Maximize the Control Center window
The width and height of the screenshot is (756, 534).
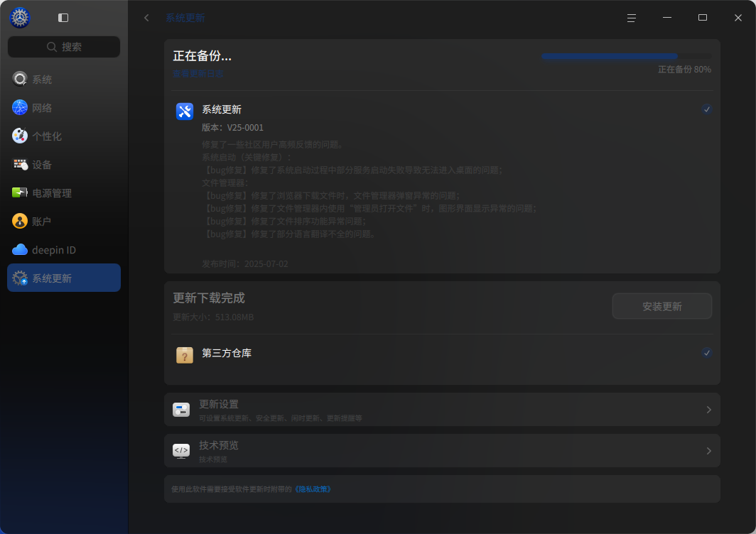pos(703,18)
